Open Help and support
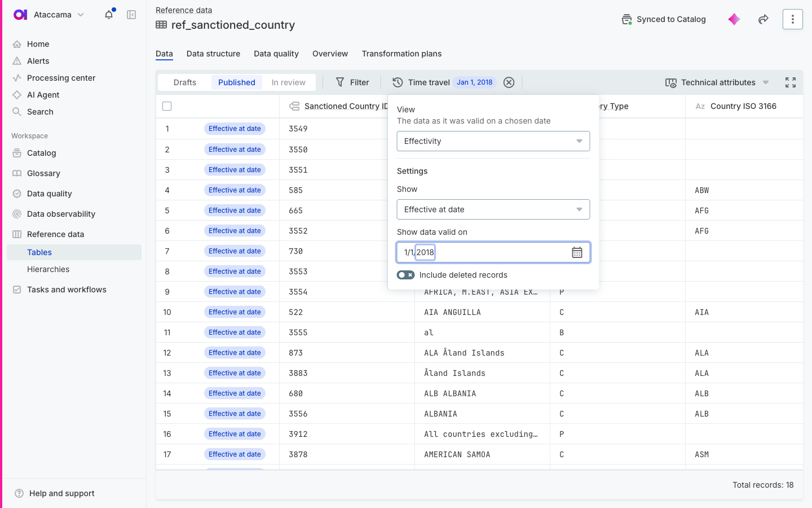Image resolution: width=812 pixels, height=508 pixels. [x=62, y=493]
